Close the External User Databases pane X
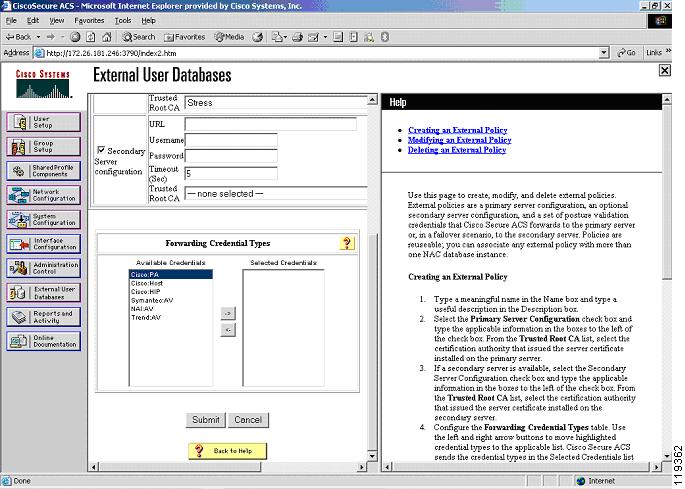Image resolution: width=685 pixels, height=489 pixels. point(664,70)
